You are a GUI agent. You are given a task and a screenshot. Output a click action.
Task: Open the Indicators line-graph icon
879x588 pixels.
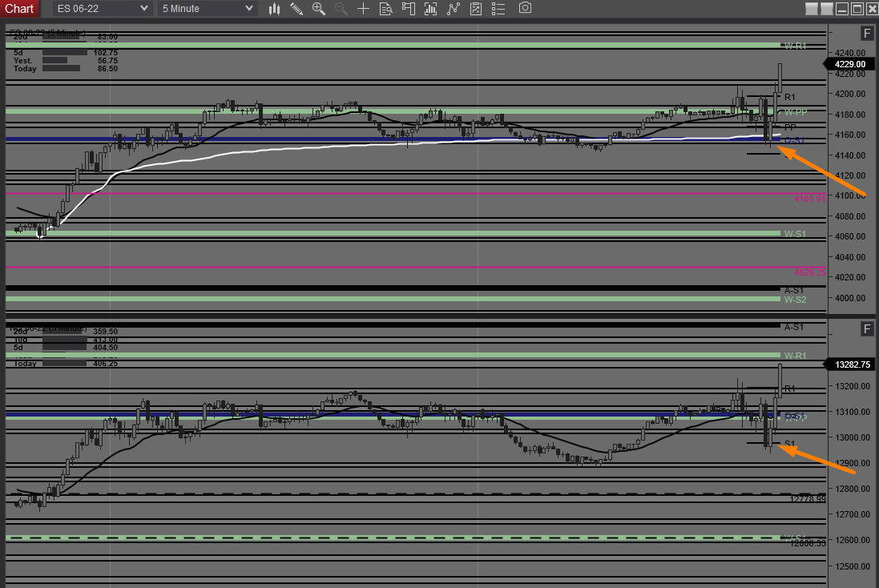click(x=453, y=8)
